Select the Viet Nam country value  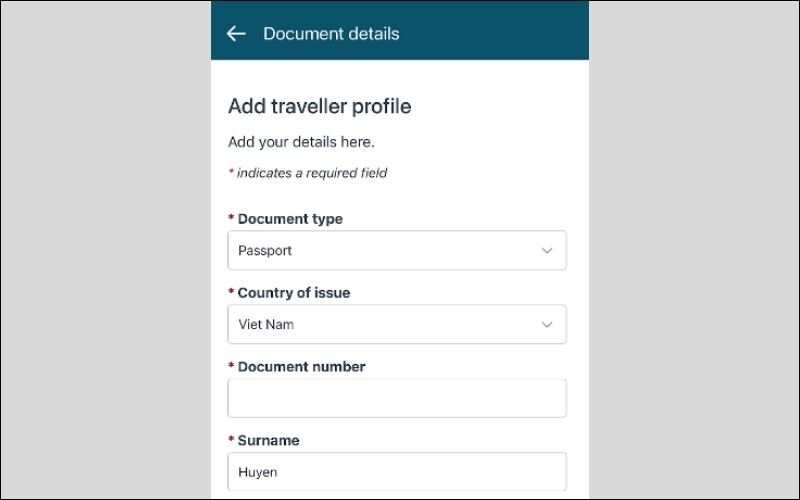pos(266,325)
